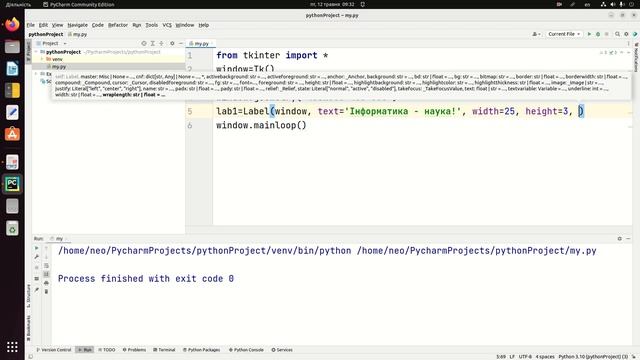The image size is (640, 360).
Task: Open the View menu
Action: tap(58, 25)
